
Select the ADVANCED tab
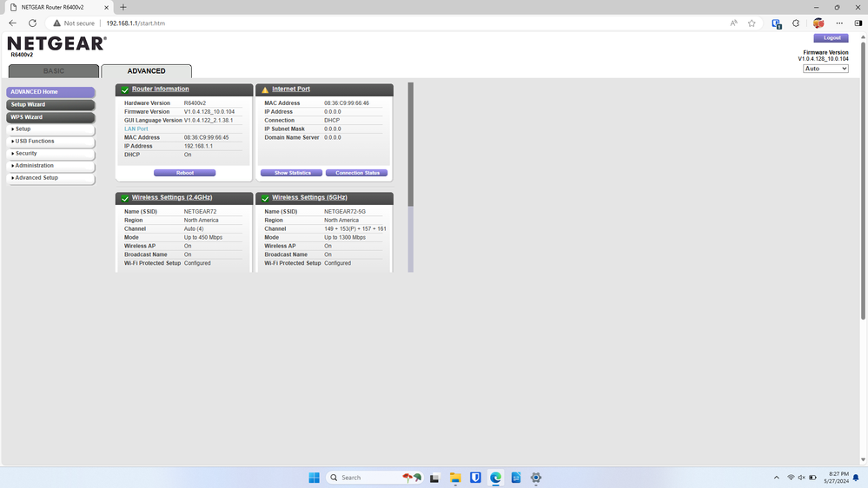146,71
